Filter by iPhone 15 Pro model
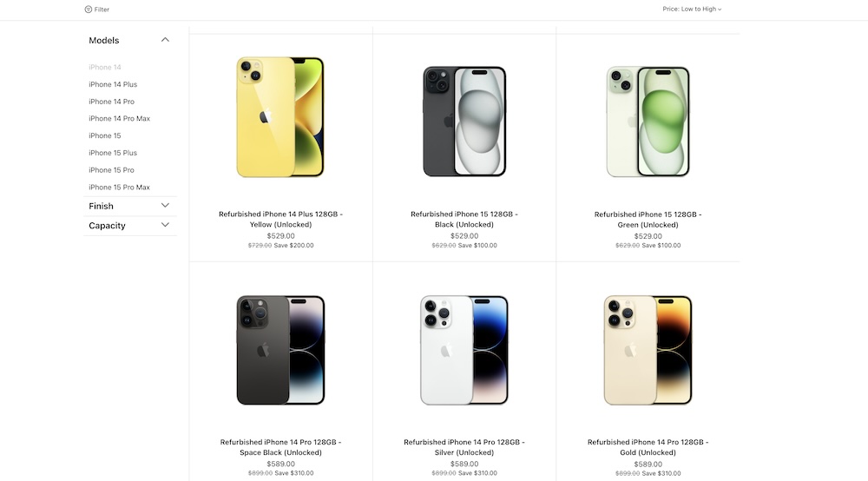 (111, 170)
